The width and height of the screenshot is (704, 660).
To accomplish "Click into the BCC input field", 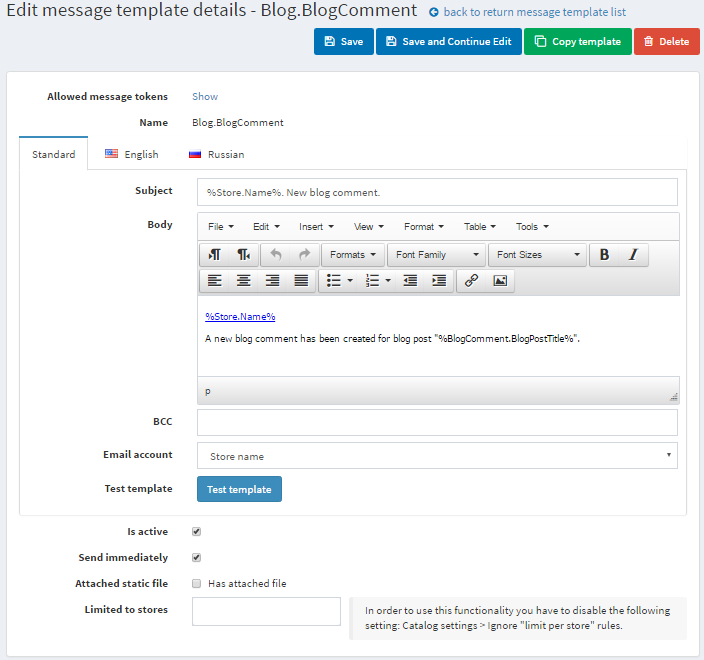I will point(437,422).
